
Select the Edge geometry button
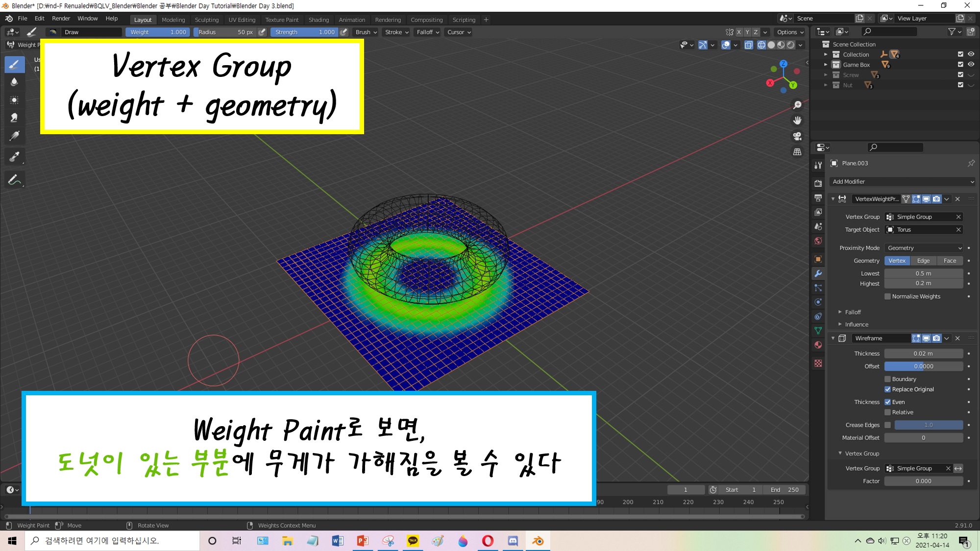[x=923, y=261]
